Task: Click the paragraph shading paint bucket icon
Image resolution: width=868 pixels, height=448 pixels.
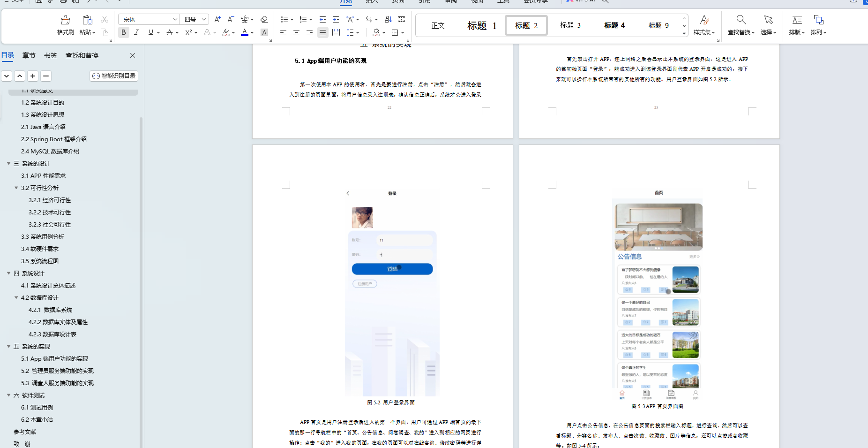Action: point(376,32)
